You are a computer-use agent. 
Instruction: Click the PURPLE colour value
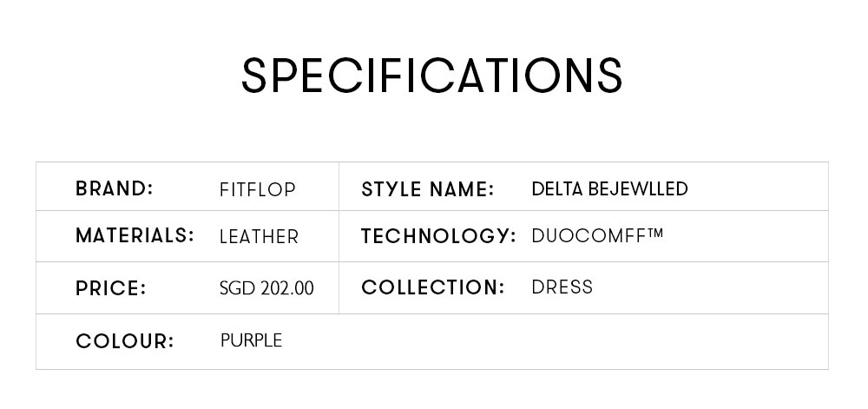click(252, 340)
